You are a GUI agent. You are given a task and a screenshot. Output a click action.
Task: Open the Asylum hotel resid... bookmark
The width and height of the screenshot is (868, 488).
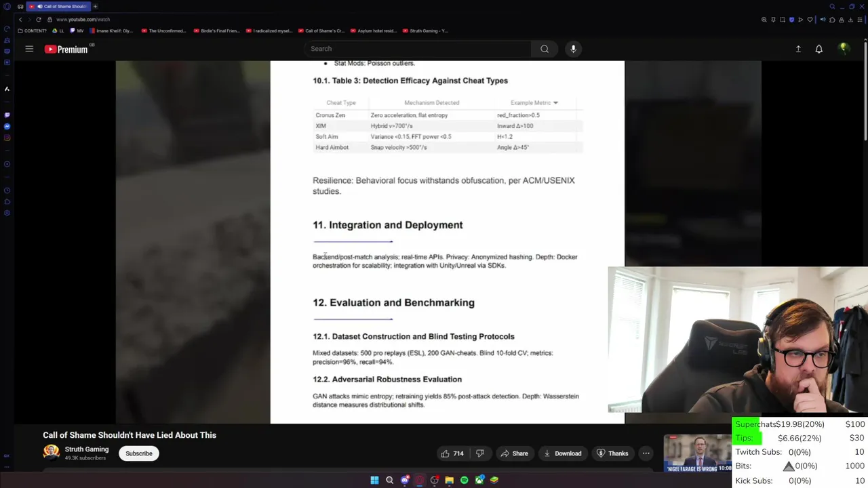[x=373, y=30]
